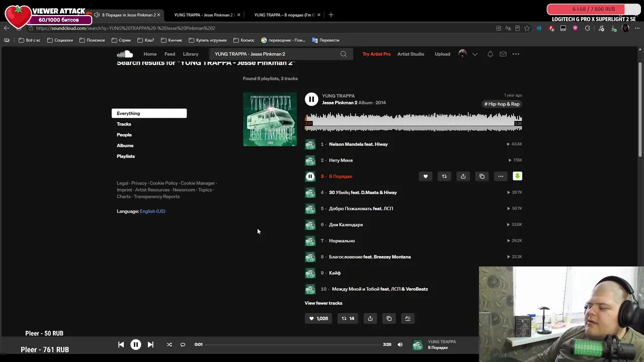Click the Upload button
Viewport: 644px width, 362px height.
[442, 54]
